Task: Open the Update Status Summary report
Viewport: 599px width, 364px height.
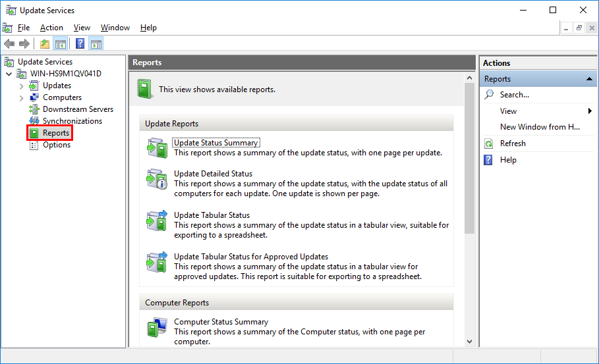Action: (216, 143)
